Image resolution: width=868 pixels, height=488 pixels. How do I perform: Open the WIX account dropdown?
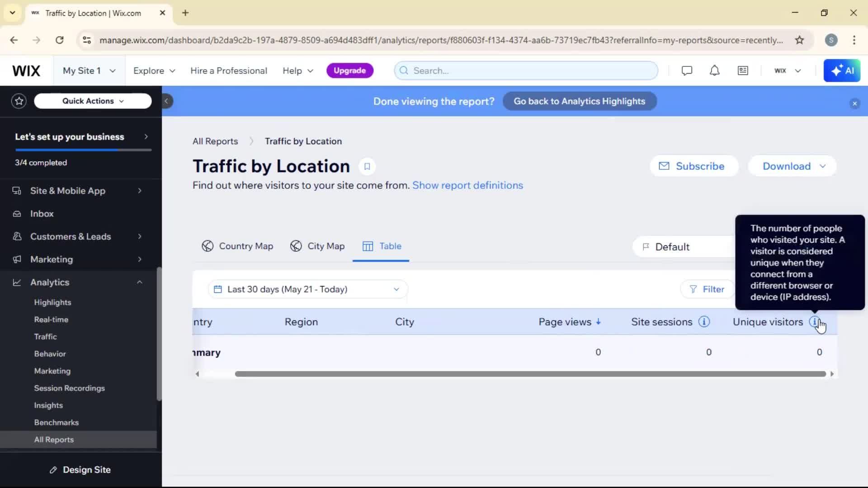[x=788, y=70]
